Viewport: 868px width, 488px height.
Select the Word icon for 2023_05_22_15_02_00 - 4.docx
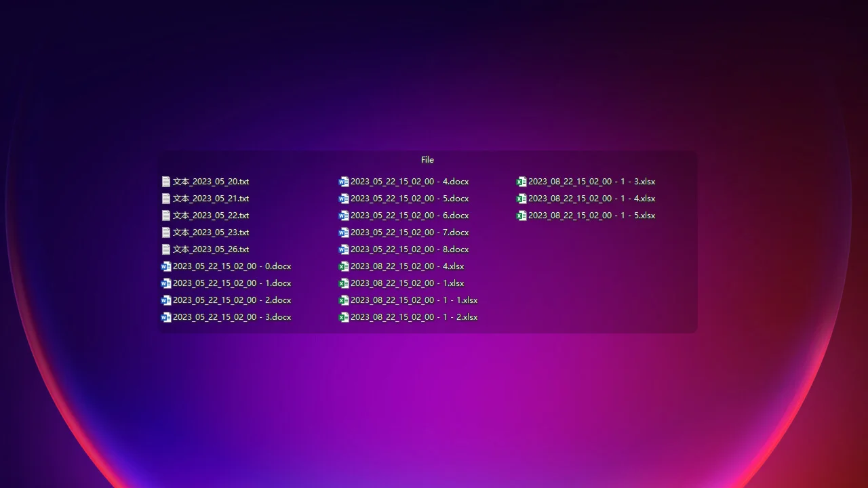[x=344, y=182]
